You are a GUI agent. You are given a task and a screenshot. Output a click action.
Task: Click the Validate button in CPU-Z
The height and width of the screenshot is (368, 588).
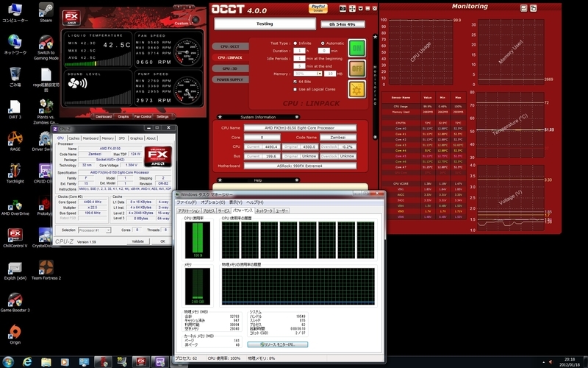137,241
